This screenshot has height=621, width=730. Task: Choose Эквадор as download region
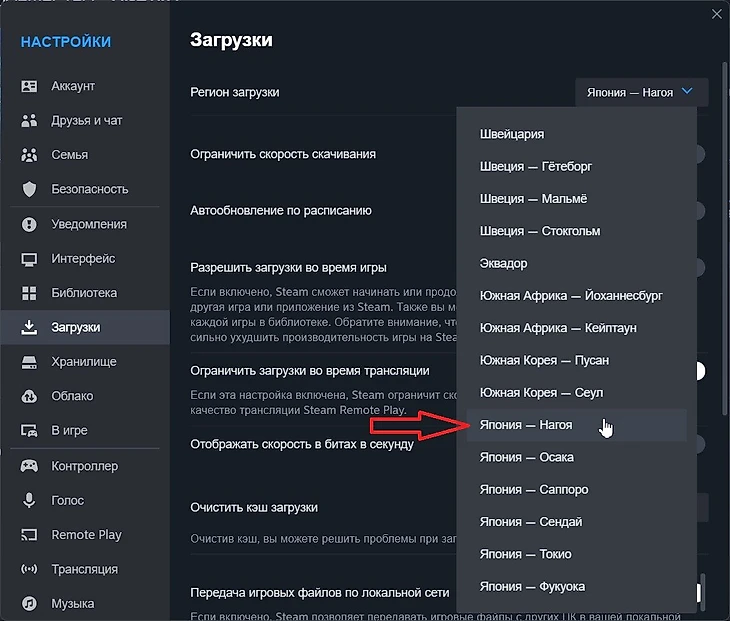[x=576, y=263]
